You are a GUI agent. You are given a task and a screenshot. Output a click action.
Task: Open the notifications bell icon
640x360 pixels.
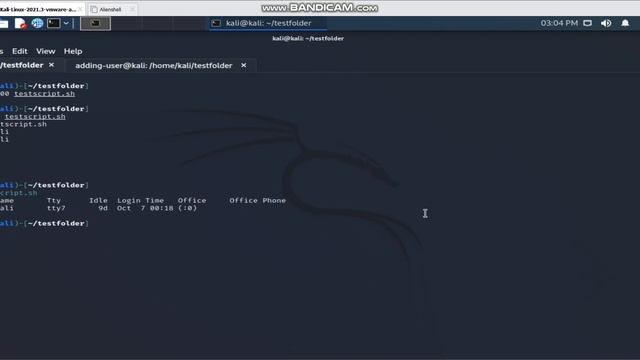click(625, 23)
